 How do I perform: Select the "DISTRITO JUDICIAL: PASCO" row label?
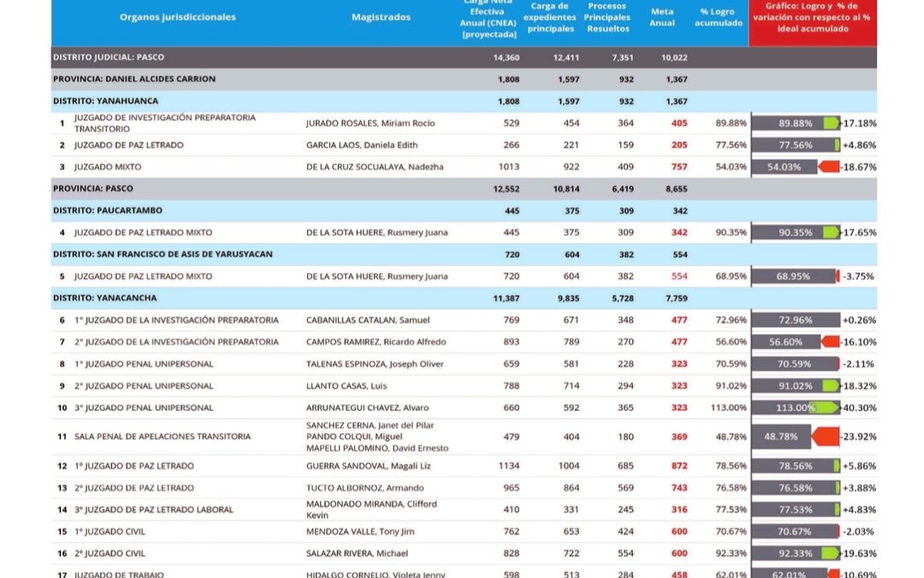point(109,57)
